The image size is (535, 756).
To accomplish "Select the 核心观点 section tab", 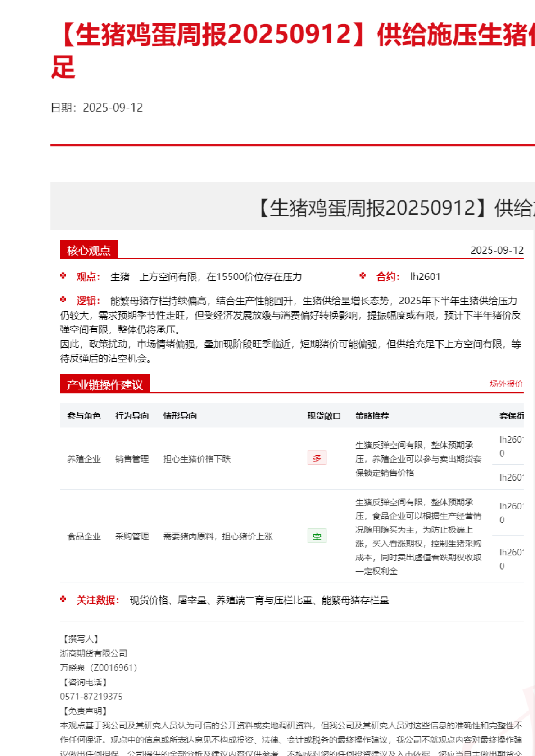I will click(x=89, y=250).
